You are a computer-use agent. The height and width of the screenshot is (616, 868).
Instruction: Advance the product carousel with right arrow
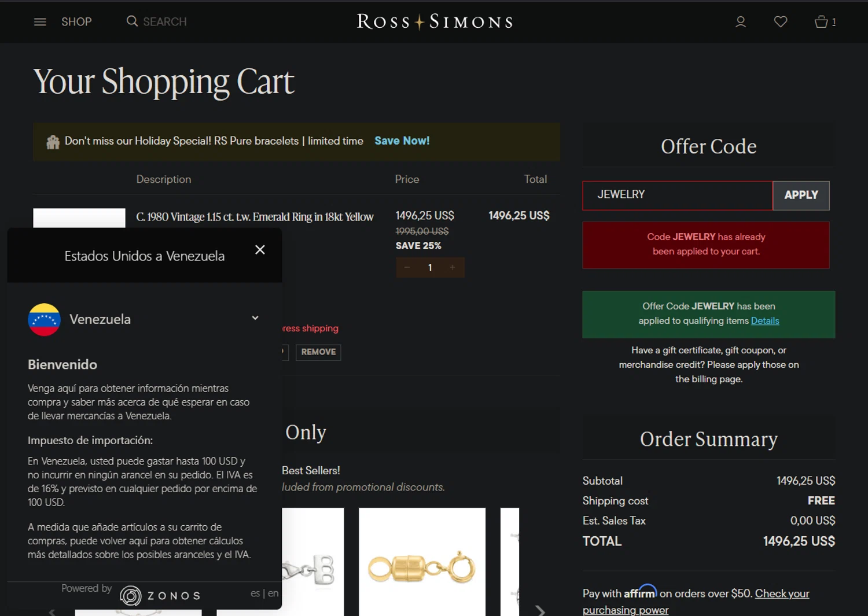tap(540, 610)
